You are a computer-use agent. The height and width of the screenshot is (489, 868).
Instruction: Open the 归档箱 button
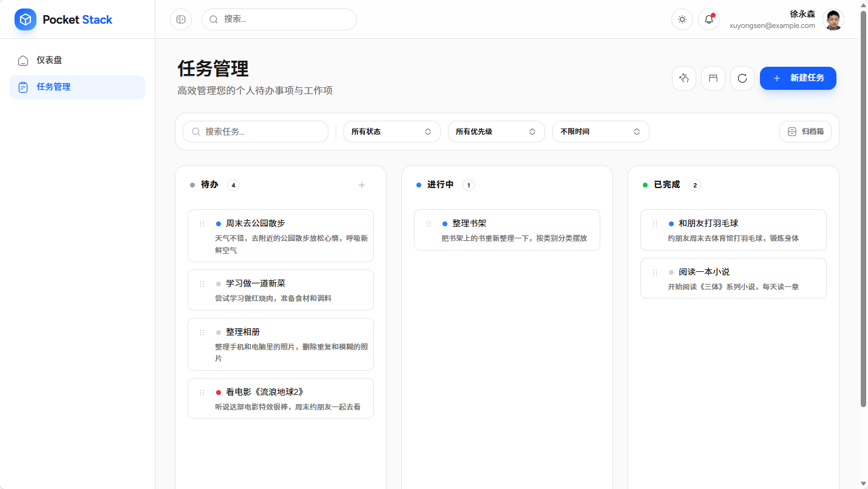(805, 132)
